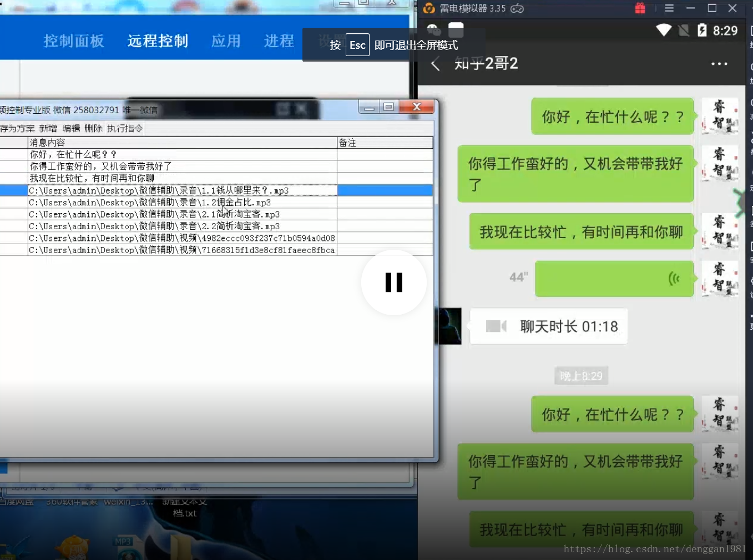Tap the avatar beside the first 你好，在忙什么呢 bubble
Screen dimensions: 753x560
(x=720, y=116)
